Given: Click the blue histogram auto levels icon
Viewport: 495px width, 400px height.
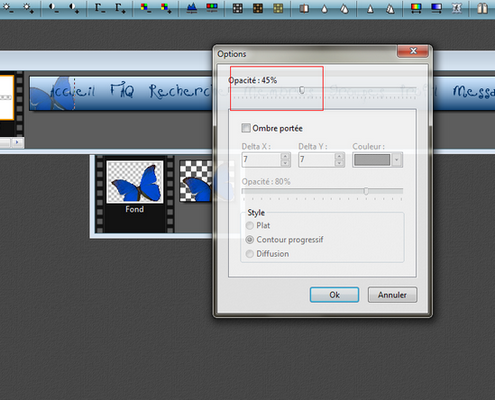Looking at the screenshot, I should [192, 8].
